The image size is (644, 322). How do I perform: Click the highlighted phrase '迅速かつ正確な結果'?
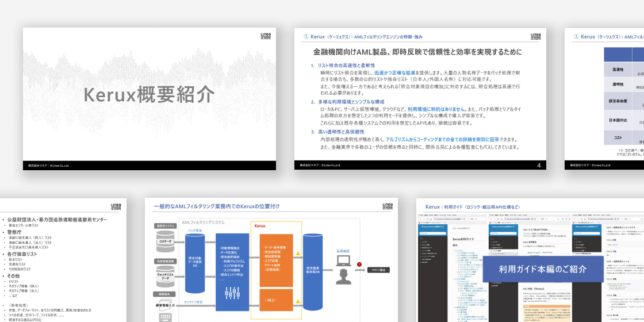(394, 72)
